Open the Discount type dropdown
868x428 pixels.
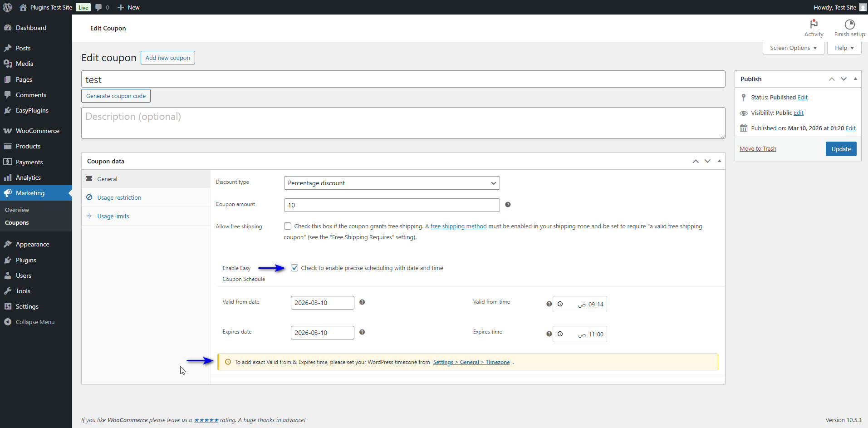391,183
